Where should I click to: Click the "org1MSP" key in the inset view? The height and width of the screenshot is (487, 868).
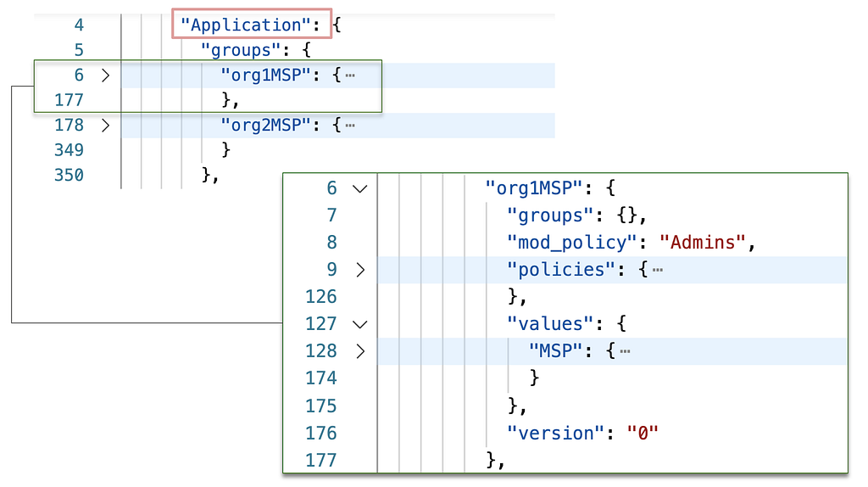[x=534, y=188]
